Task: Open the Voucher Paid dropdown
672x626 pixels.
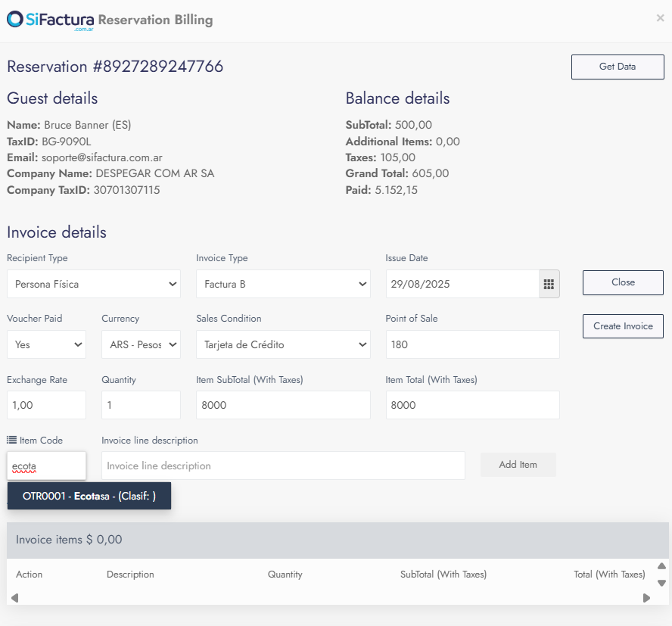Action: click(46, 344)
